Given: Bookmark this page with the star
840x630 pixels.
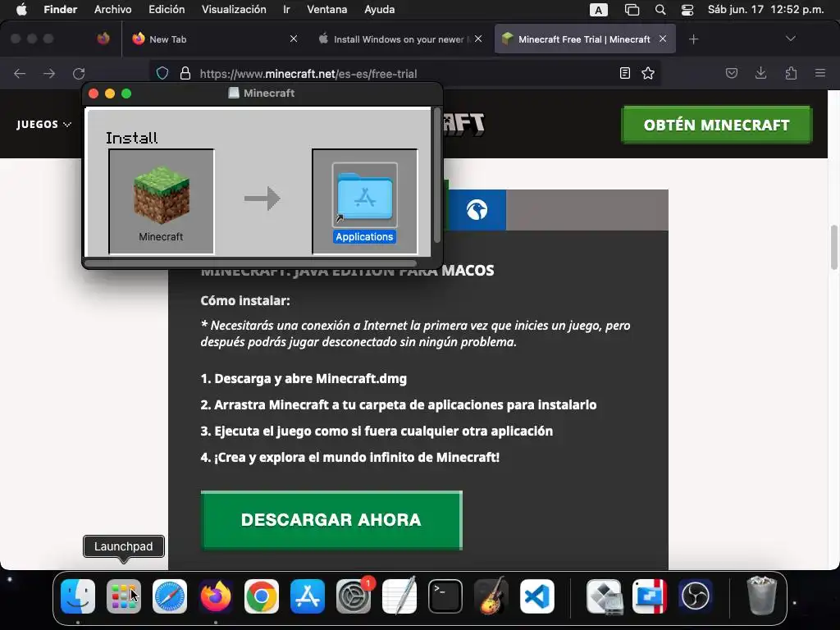Looking at the screenshot, I should pyautogui.click(x=648, y=73).
